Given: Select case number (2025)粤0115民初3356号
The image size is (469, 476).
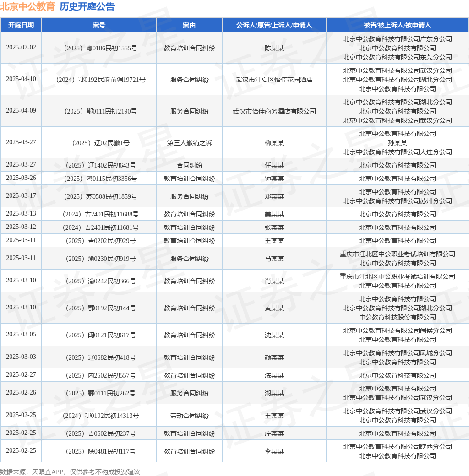Looking at the screenshot, I should coord(99,178).
